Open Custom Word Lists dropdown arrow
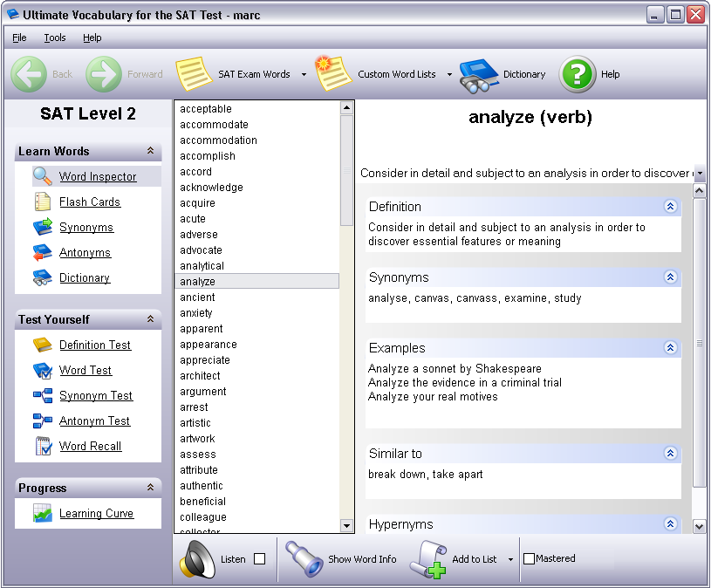 pos(449,75)
